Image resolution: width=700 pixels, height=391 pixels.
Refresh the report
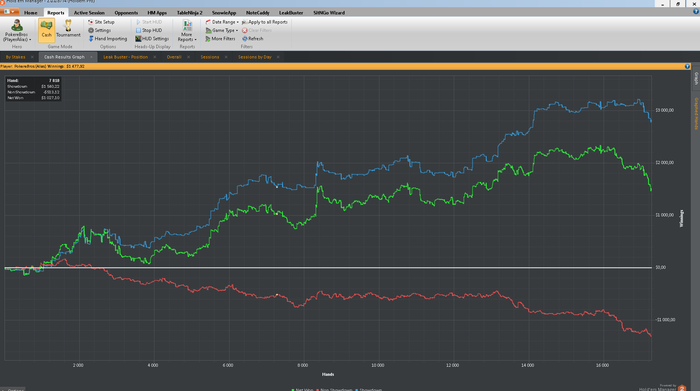(x=253, y=39)
